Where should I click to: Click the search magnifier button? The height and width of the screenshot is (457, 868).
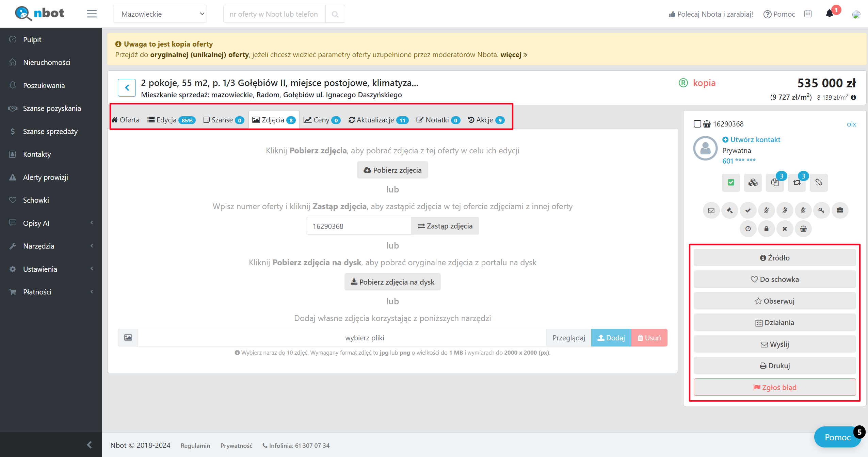click(x=335, y=14)
